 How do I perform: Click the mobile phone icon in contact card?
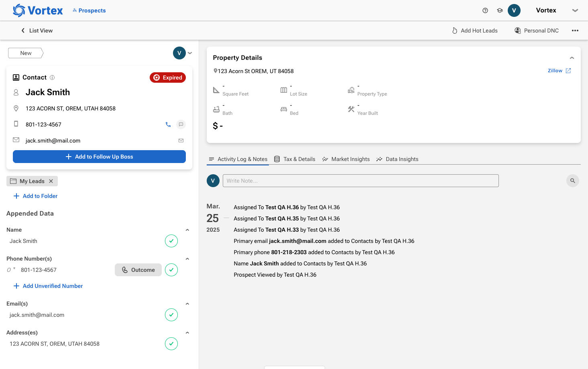click(x=16, y=124)
